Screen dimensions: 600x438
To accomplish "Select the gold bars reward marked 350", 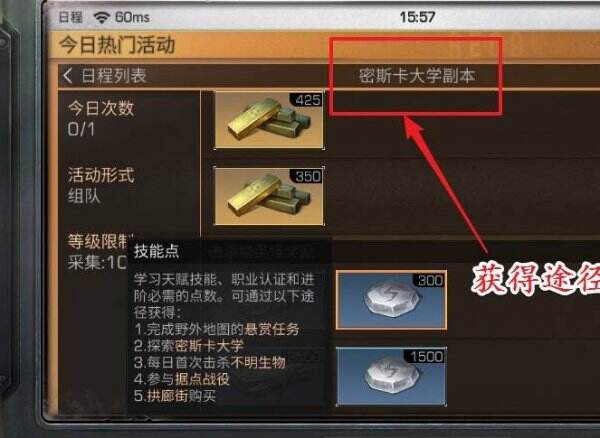I will click(269, 196).
